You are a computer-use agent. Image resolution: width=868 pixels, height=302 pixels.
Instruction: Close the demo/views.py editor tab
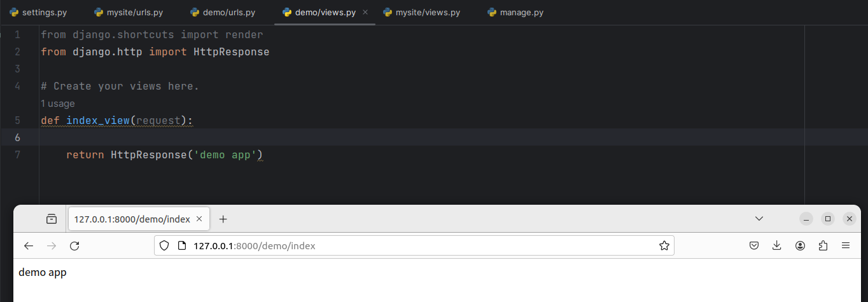click(365, 13)
